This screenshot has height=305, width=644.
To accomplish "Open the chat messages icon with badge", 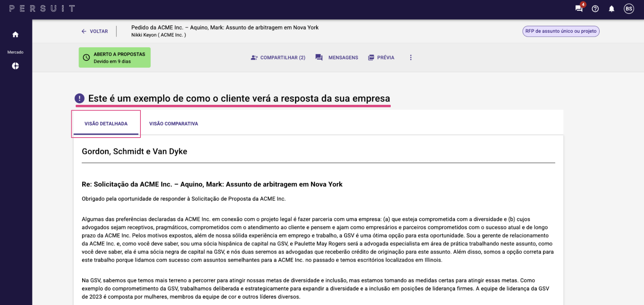I will [x=579, y=8].
